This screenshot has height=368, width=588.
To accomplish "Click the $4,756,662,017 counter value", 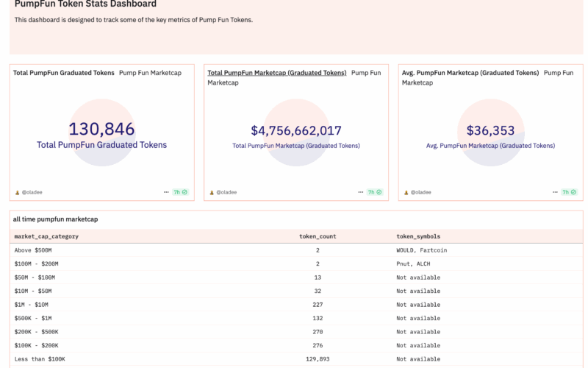I will [x=296, y=130].
